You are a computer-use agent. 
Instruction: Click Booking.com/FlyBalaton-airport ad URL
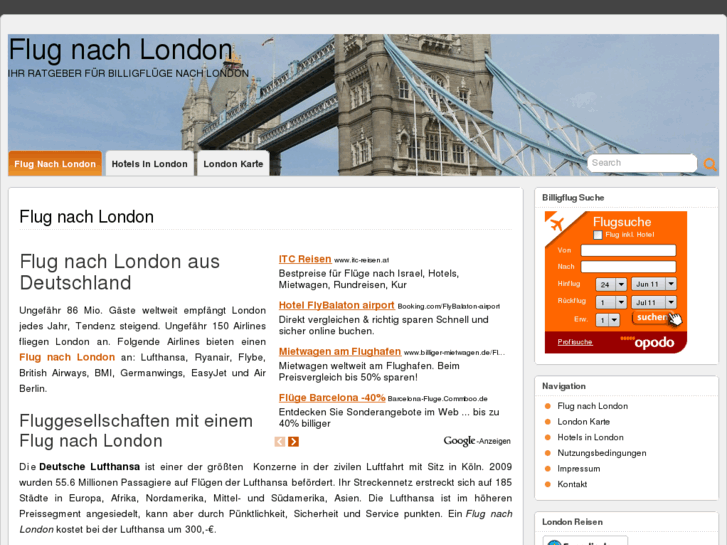coord(448,306)
